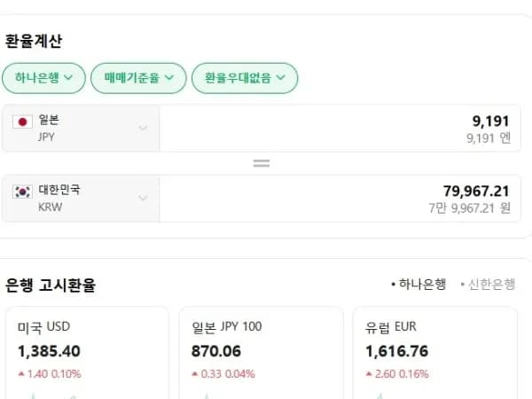The image size is (532, 399).
Task: Open the 유럽 EUR exchange rate card
Action: [x=435, y=353]
